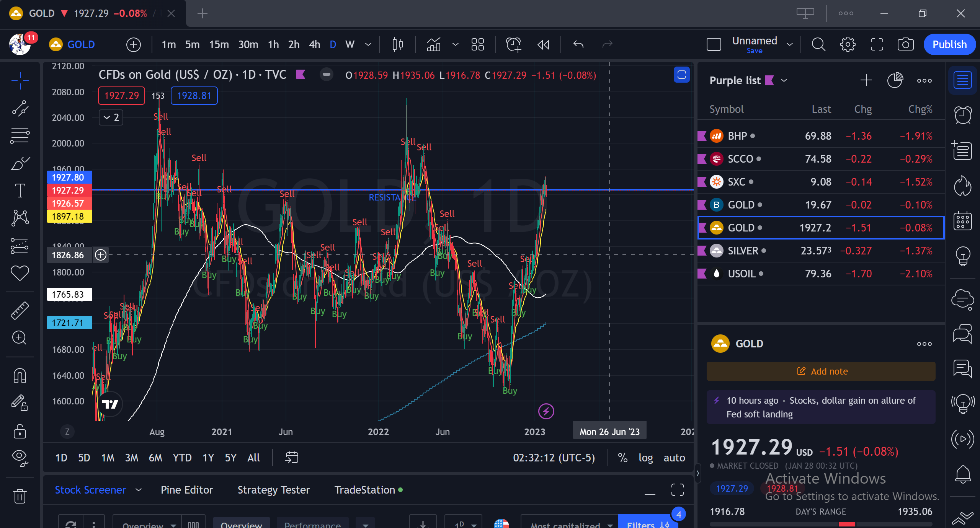Click the Create Alert toolbar icon

coord(513,45)
